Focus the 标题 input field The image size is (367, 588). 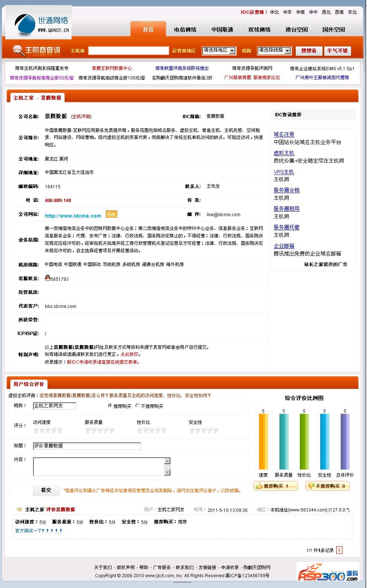[x=87, y=446]
